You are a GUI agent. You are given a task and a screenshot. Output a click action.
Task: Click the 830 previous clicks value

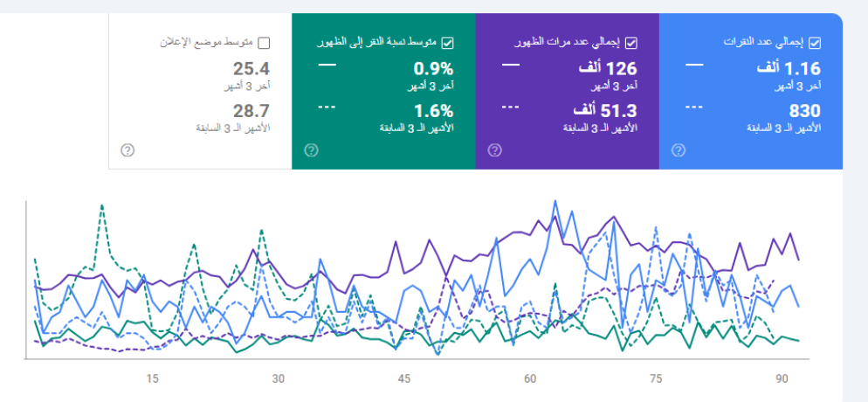click(804, 111)
